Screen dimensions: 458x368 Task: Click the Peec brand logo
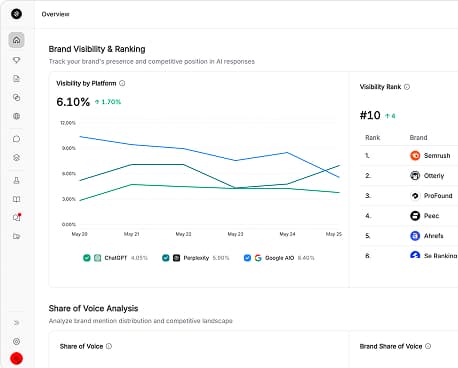click(415, 216)
